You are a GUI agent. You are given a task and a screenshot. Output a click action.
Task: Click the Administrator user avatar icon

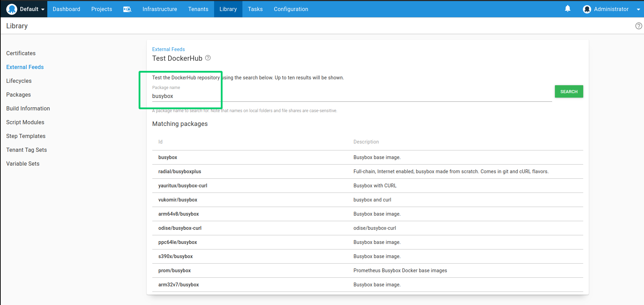[587, 9]
